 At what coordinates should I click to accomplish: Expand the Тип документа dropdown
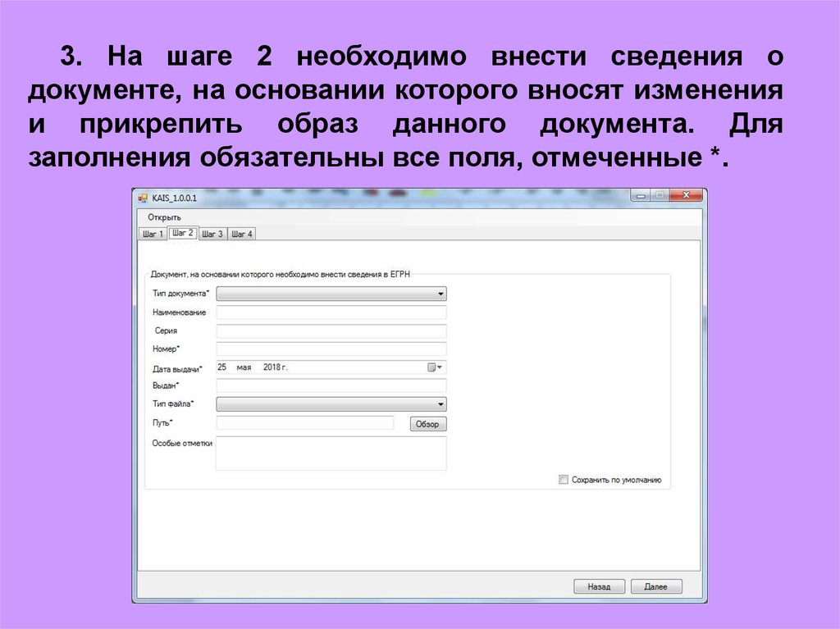click(441, 294)
